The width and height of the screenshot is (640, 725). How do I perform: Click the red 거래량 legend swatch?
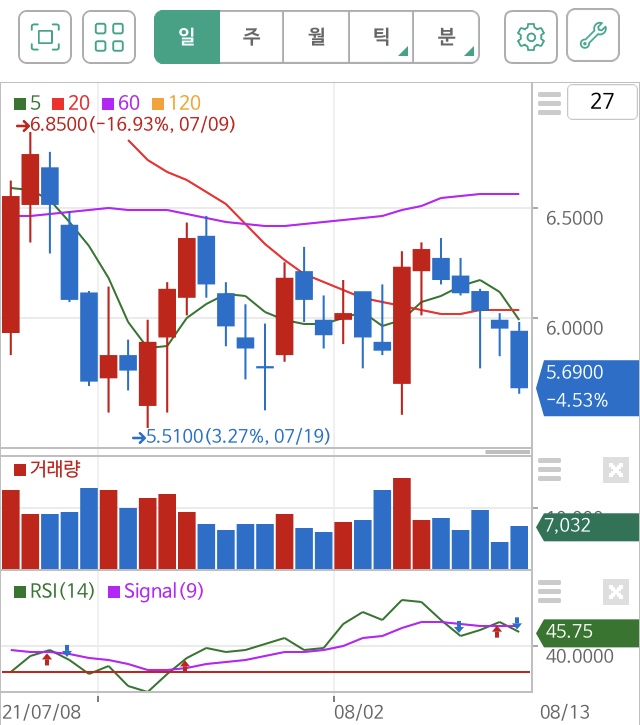(20, 470)
